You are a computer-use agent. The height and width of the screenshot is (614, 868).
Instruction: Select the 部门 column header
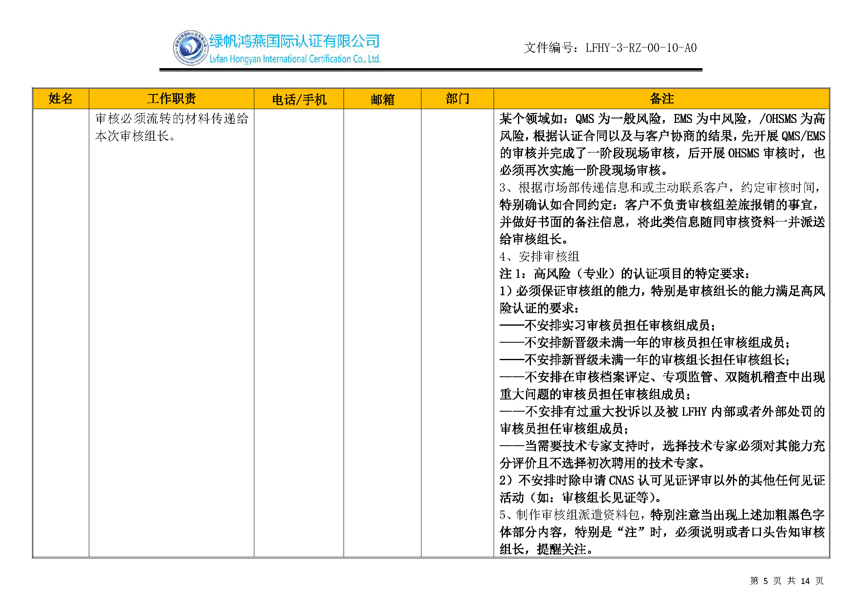click(457, 99)
